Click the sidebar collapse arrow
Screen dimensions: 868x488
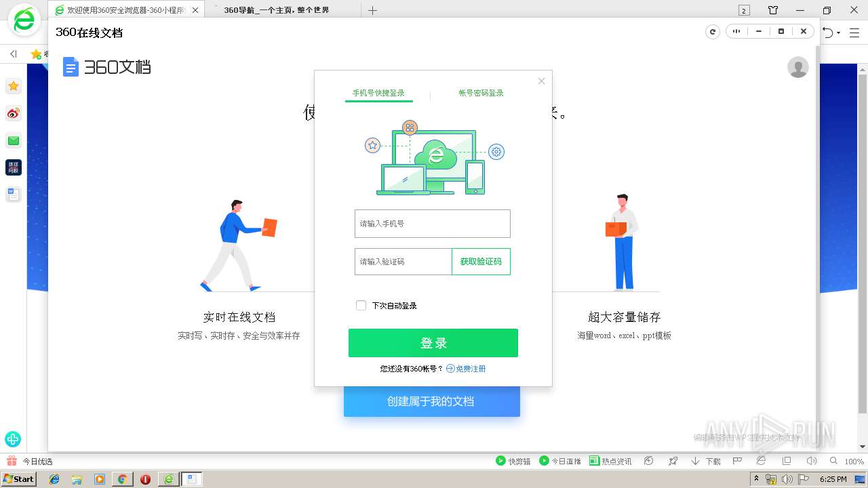coord(13,54)
